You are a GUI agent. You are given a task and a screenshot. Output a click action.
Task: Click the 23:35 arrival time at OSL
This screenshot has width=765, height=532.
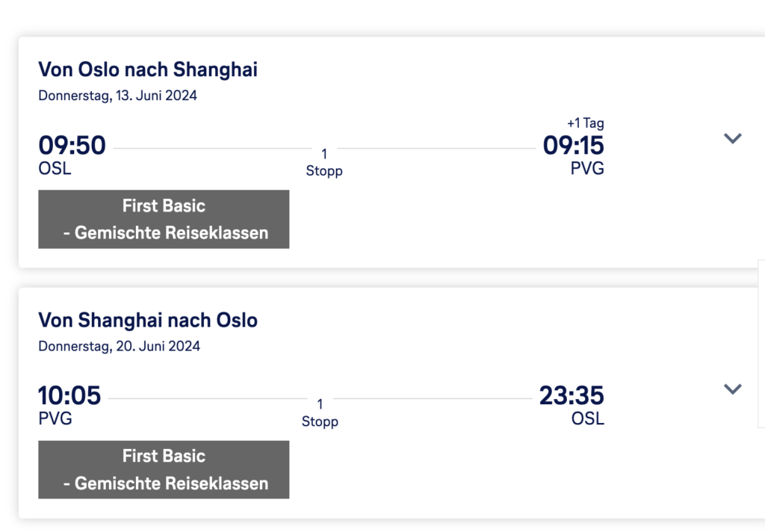click(572, 395)
